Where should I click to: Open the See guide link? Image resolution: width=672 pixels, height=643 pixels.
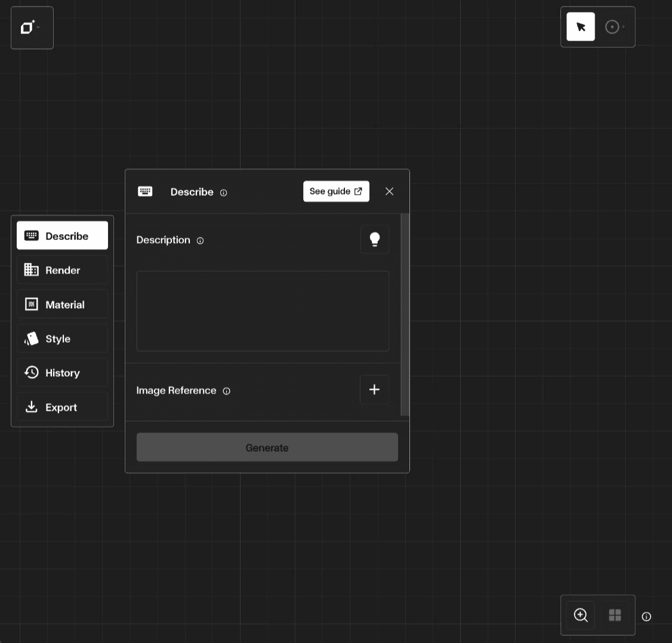tap(336, 191)
